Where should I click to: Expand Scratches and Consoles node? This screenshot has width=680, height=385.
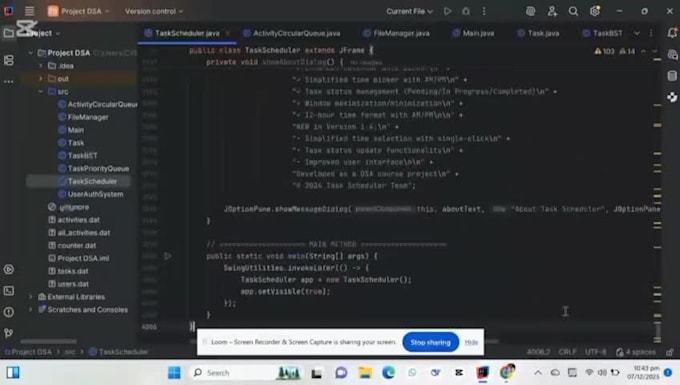(30, 310)
